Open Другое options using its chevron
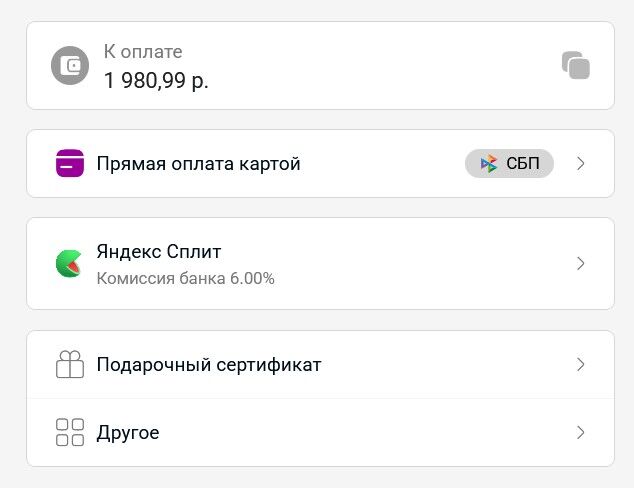 581,433
